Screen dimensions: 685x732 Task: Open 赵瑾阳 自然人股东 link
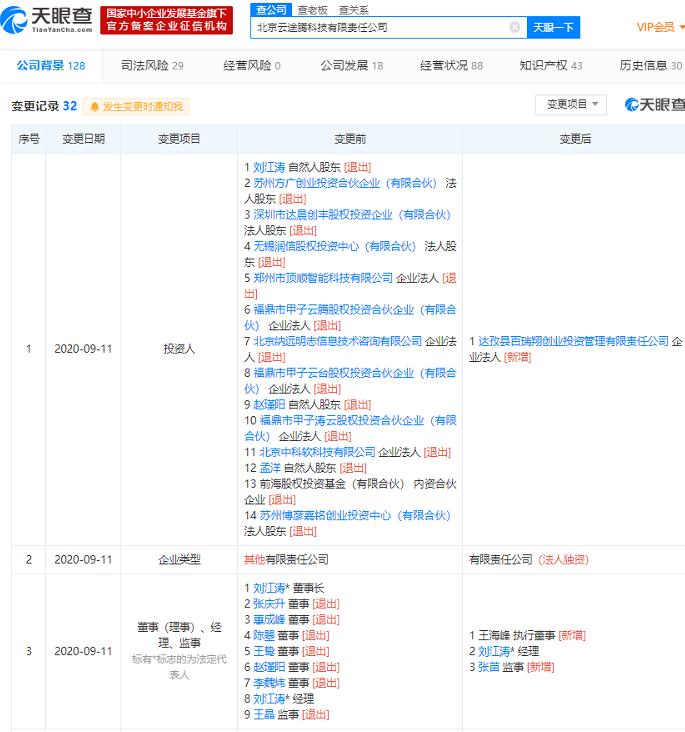click(x=269, y=405)
